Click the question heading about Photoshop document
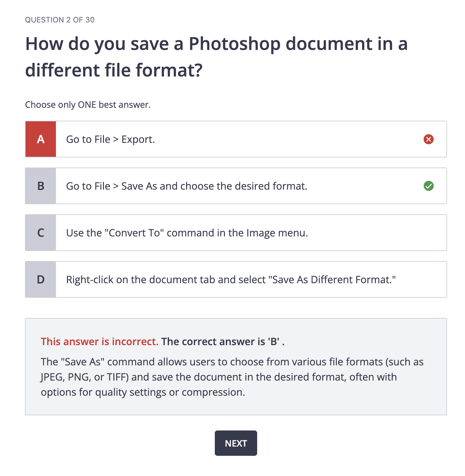Image resolution: width=465 pixels, height=476 pixels. [216, 57]
